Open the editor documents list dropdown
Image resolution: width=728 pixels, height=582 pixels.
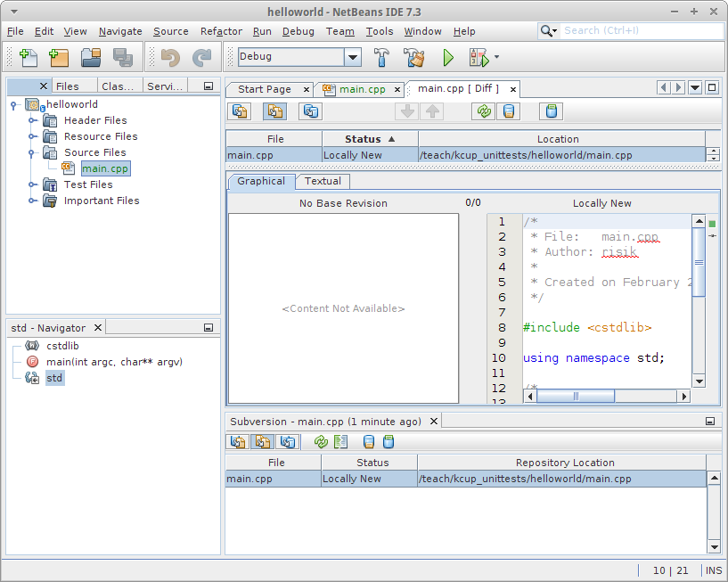tap(695, 87)
